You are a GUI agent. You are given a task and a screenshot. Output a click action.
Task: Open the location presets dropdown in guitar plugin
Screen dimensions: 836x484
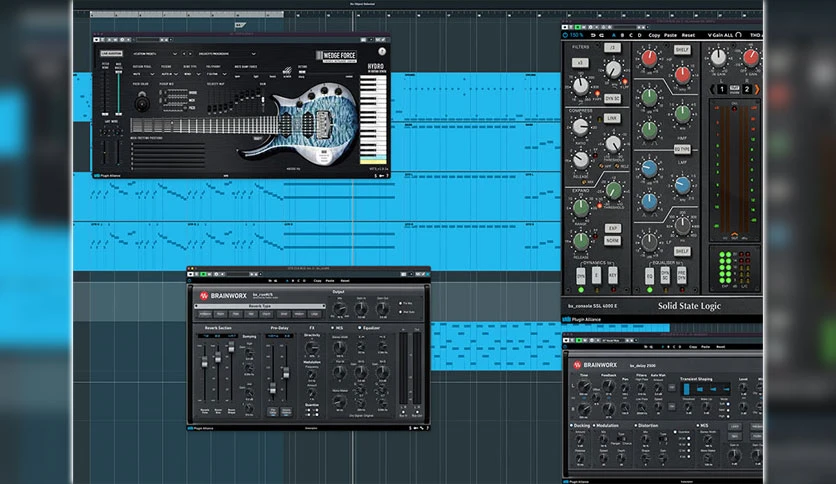[155, 54]
